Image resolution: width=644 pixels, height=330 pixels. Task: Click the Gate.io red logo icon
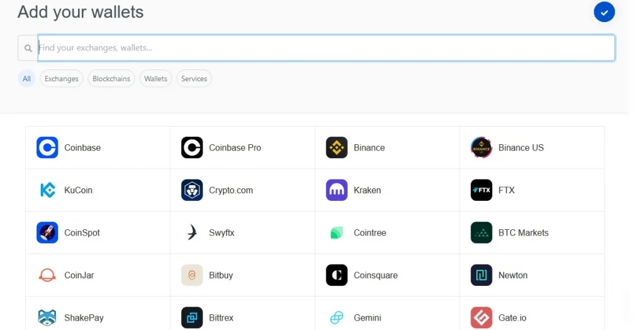click(x=481, y=317)
